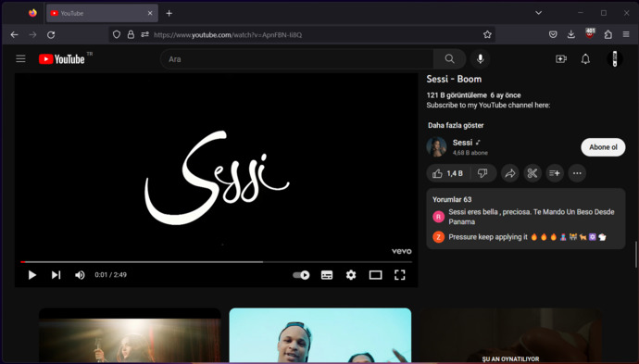View site security padlock info
Viewport: 639px width, 364px height.
pos(131,35)
